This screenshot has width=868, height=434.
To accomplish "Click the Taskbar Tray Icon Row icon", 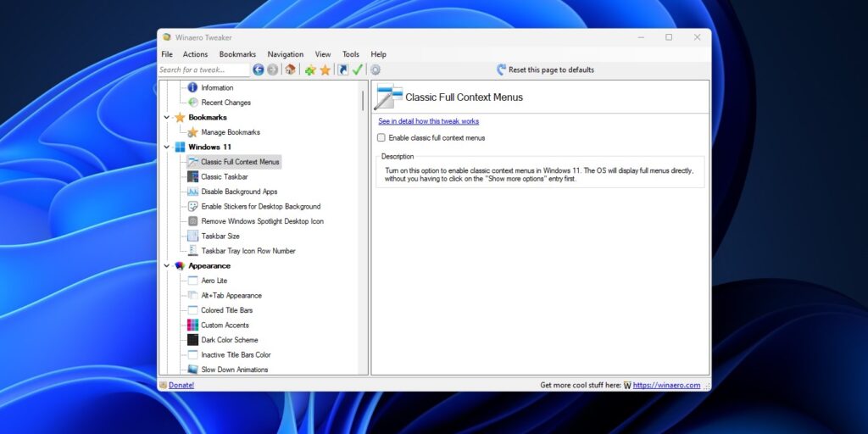I will tap(192, 251).
